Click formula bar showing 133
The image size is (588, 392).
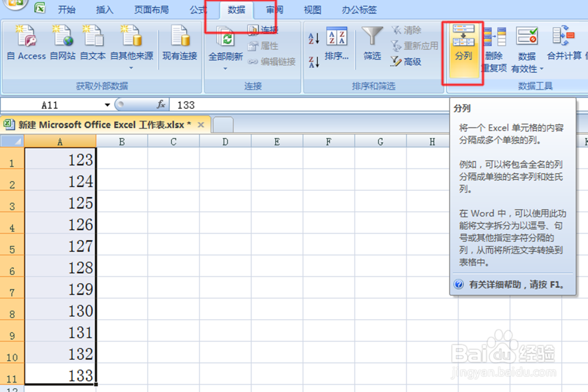click(x=309, y=105)
